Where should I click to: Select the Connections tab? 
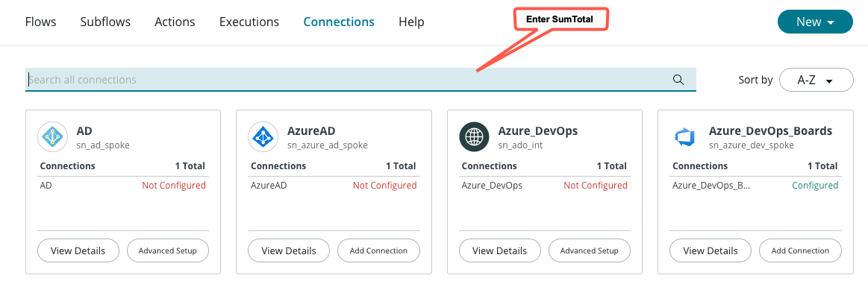[339, 22]
